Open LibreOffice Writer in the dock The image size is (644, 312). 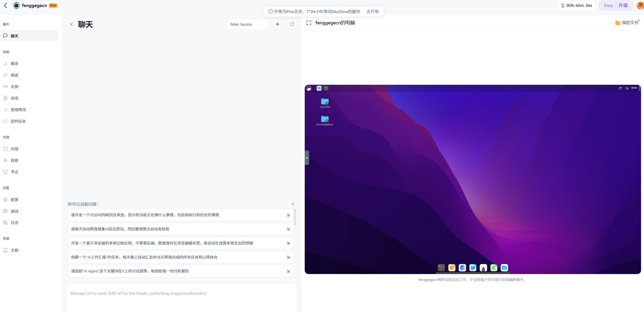(473, 267)
